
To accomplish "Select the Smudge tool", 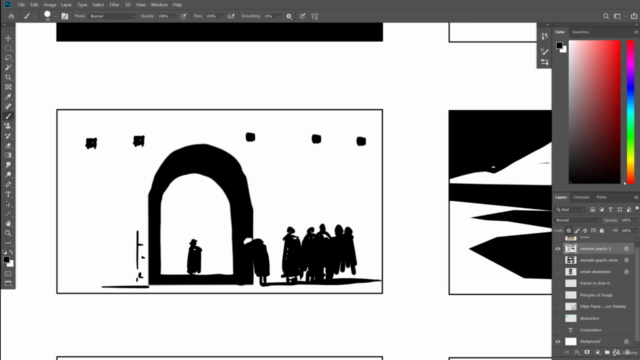I will 8,165.
